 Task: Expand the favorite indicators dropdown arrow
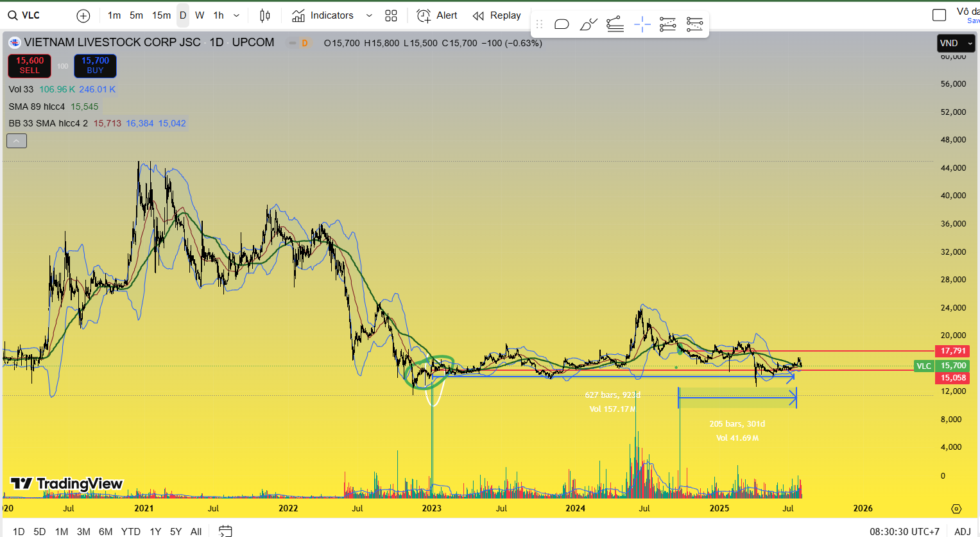coord(369,15)
